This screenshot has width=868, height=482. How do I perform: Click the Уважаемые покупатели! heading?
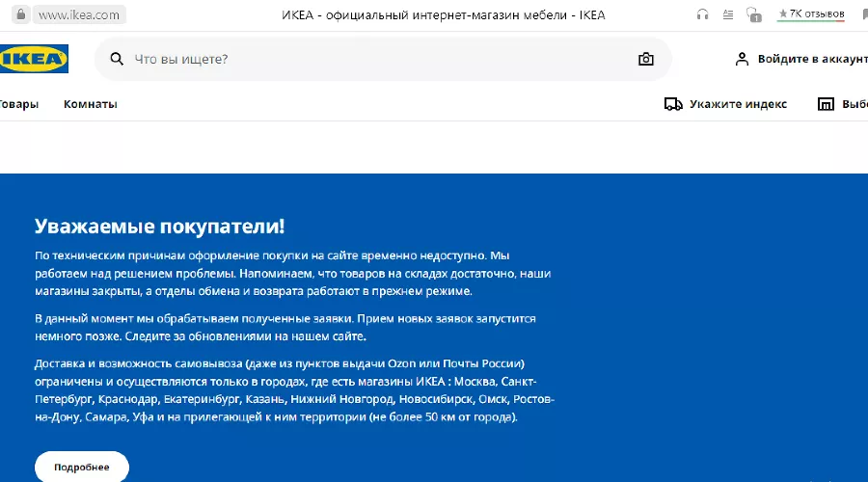(x=159, y=226)
